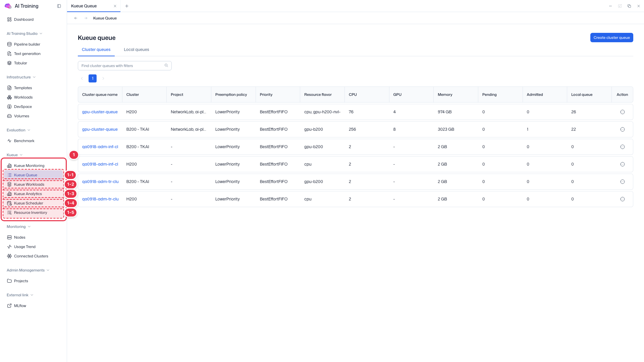644x362 pixels.
Task: Click Create cluster queue button
Action: (611, 38)
